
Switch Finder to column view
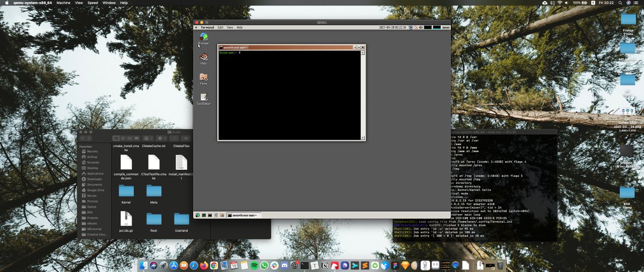(x=130, y=138)
